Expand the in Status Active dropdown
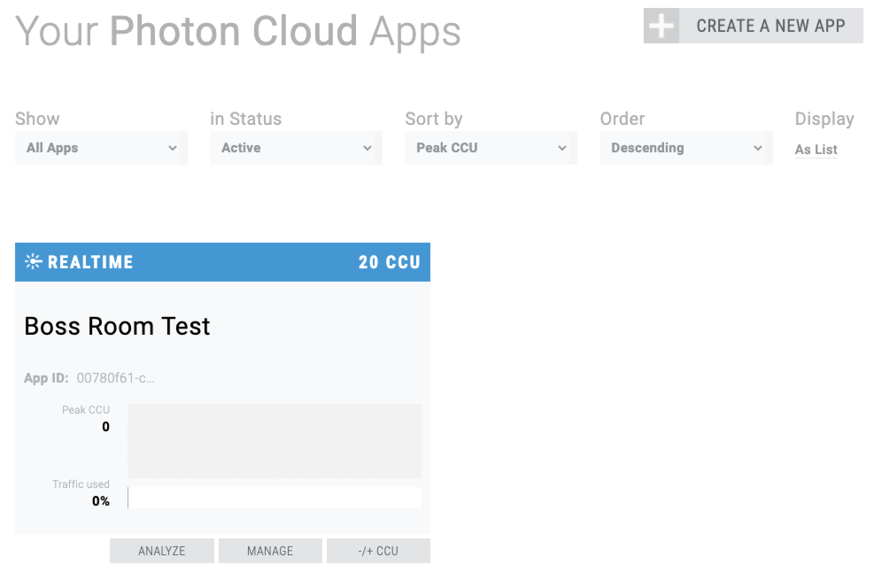Viewport: 874px width, 588px height. [296, 148]
